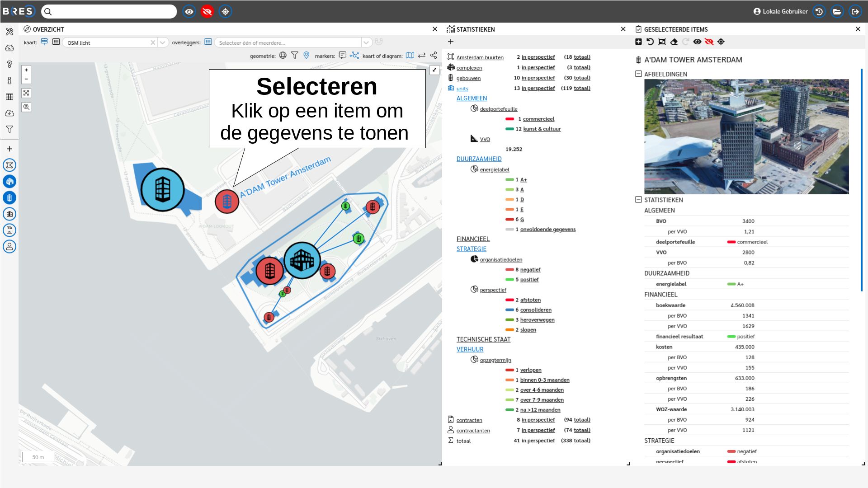
Task: Expand the ALGEMEEN section in Statistieken
Action: [472, 99]
